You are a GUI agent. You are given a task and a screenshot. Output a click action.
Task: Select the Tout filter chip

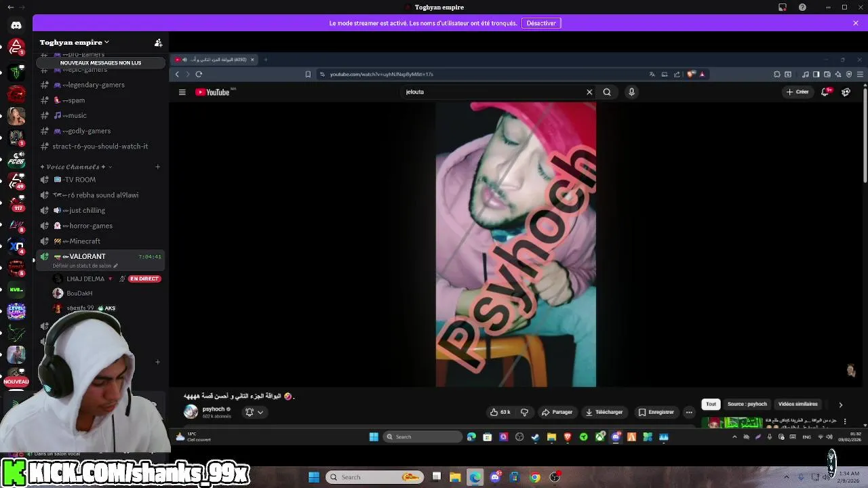tap(711, 405)
